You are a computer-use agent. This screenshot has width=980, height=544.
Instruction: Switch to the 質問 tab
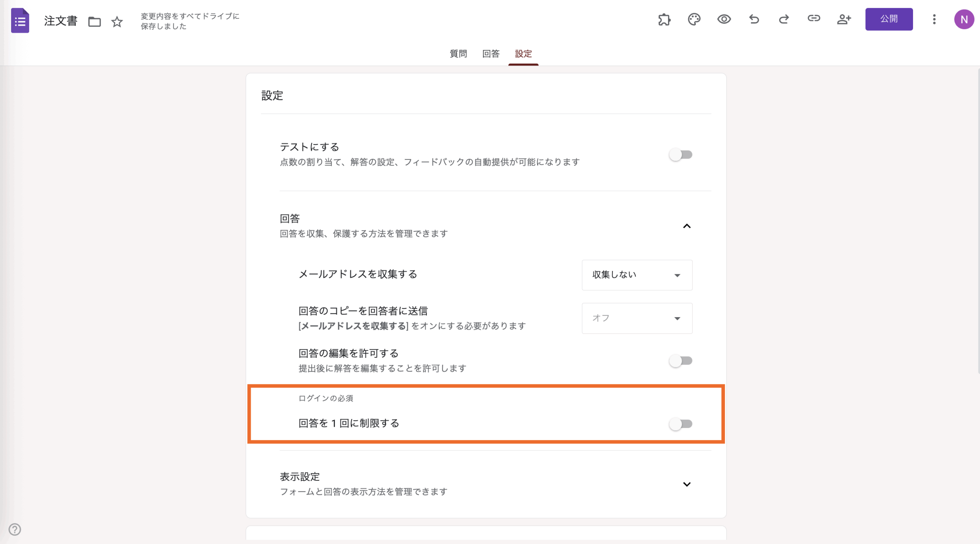458,54
